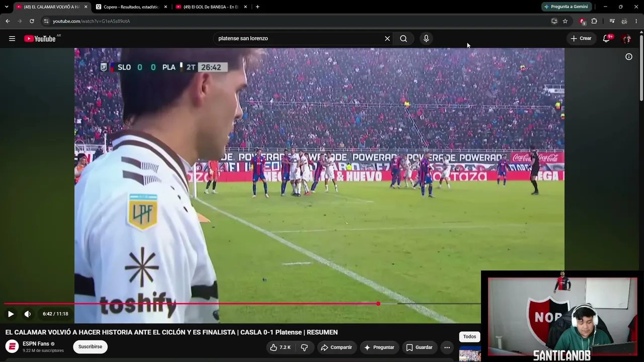Go forward in browser history
The image size is (644, 362).
(x=20, y=21)
